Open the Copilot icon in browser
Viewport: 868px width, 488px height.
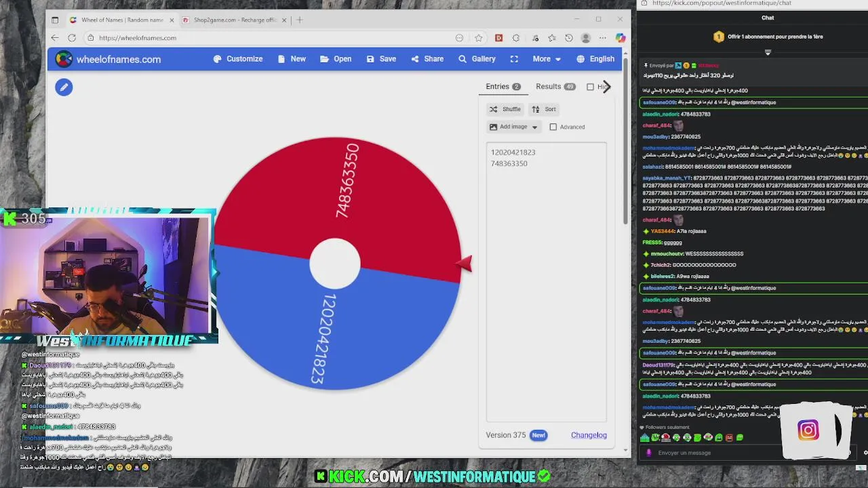pyautogui.click(x=620, y=38)
